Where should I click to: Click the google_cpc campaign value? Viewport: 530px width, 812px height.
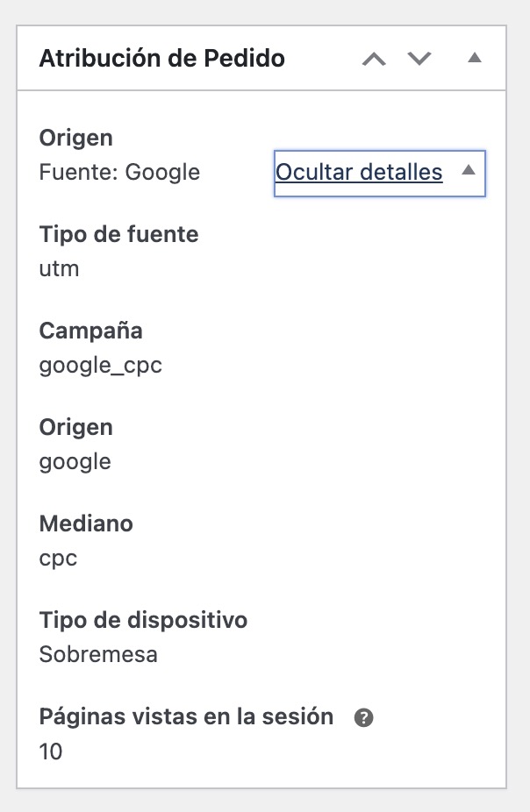pos(99,365)
